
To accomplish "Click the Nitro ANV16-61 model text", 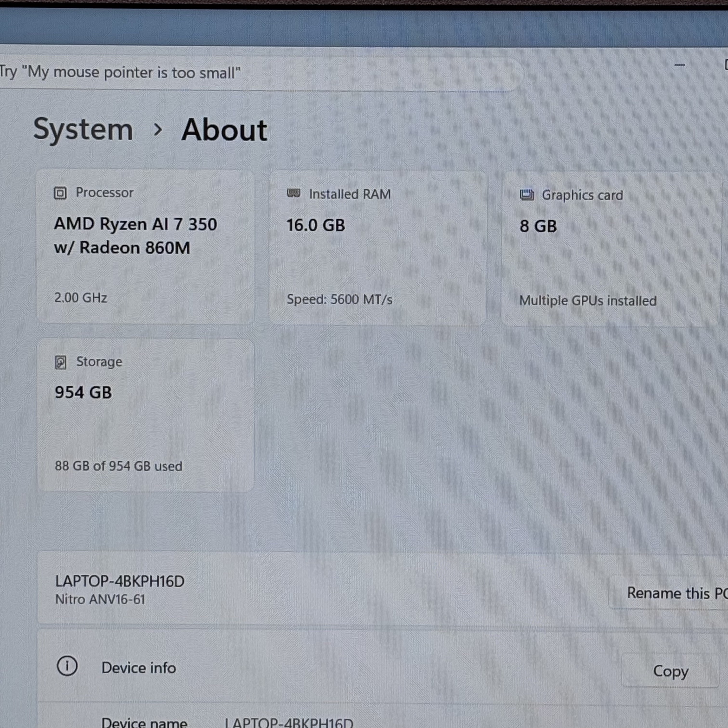I will [100, 599].
